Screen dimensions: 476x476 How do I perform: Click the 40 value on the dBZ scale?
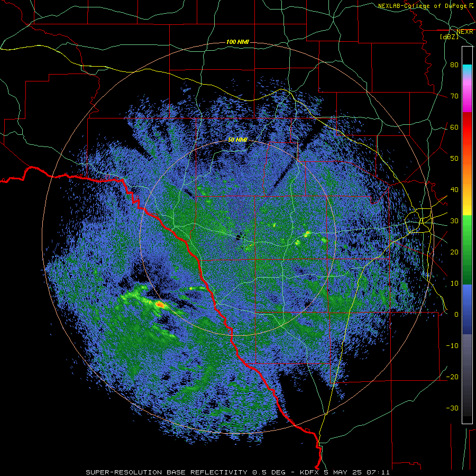[x=454, y=190]
